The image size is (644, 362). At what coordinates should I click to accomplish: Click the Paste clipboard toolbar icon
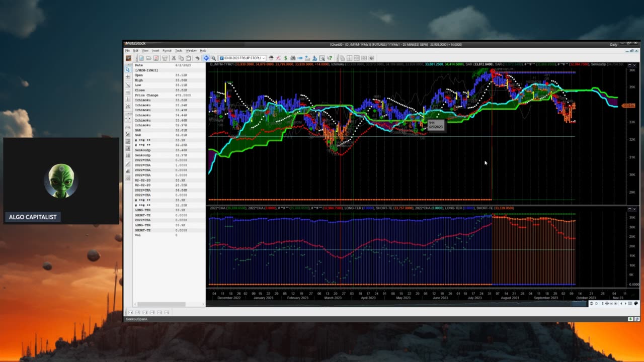[188, 58]
